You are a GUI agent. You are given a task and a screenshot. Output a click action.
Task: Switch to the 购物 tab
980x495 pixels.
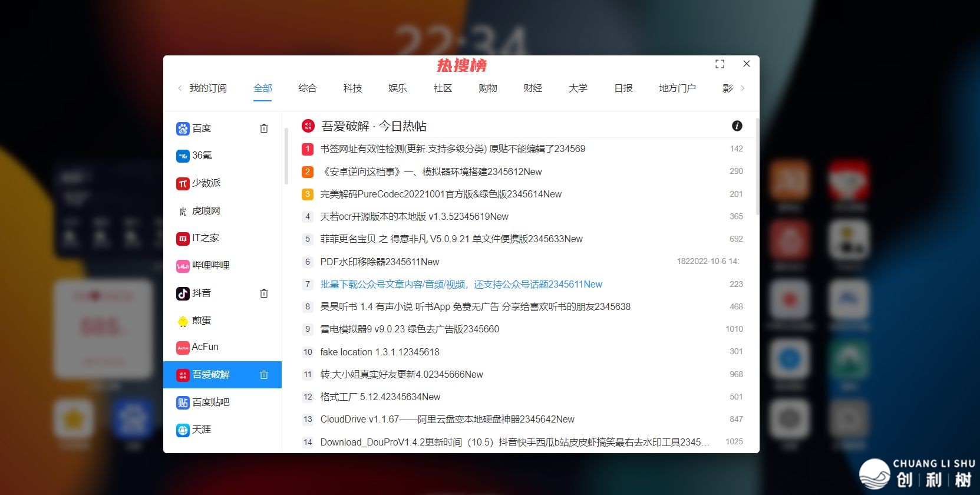point(488,88)
